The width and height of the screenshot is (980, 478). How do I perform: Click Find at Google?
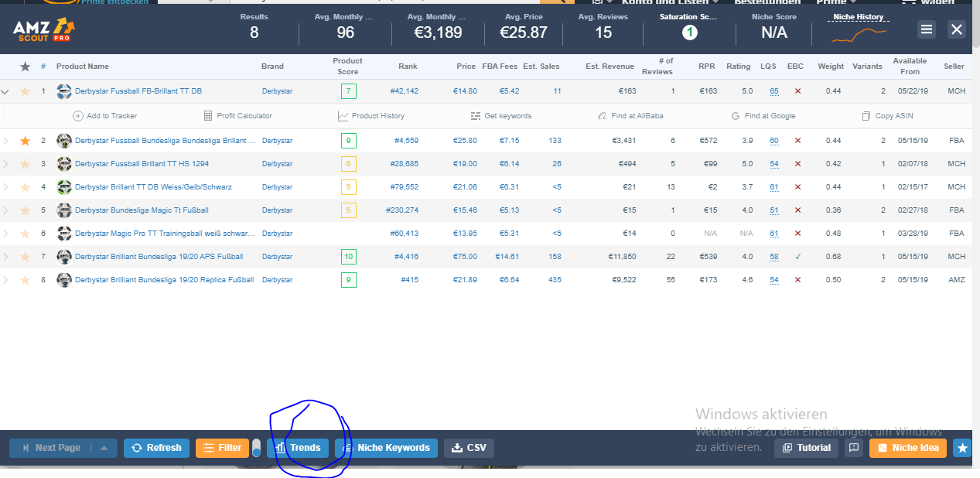click(x=763, y=116)
